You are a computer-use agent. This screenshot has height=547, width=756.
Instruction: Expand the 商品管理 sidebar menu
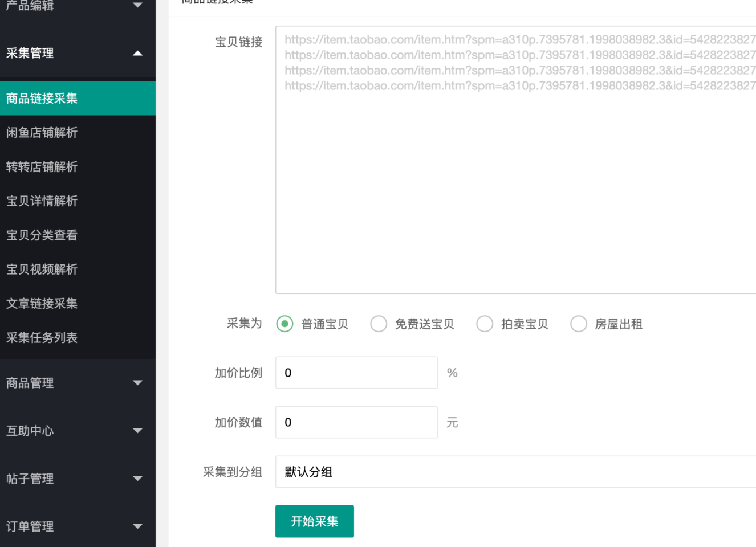click(78, 383)
